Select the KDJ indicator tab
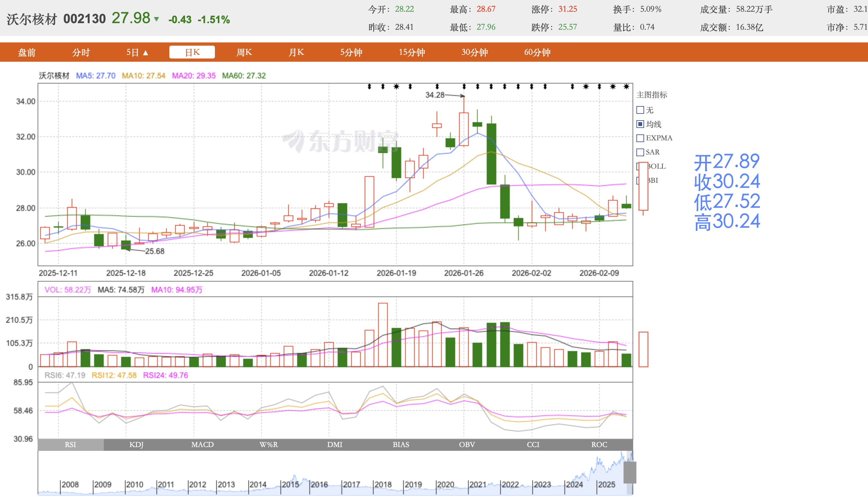The image size is (868, 497). tap(136, 444)
